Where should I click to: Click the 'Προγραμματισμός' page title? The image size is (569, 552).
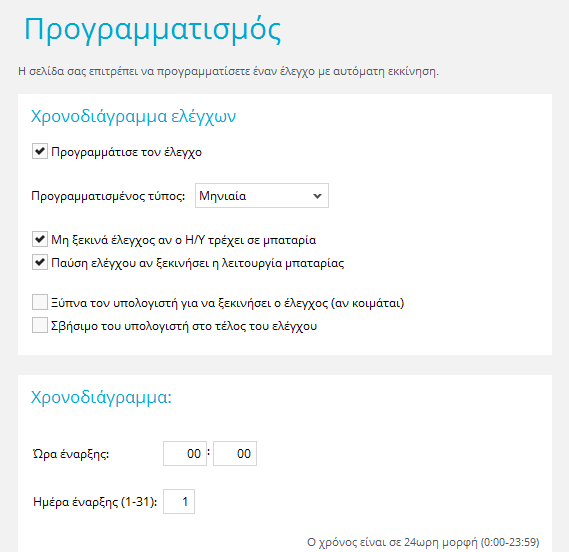(152, 30)
